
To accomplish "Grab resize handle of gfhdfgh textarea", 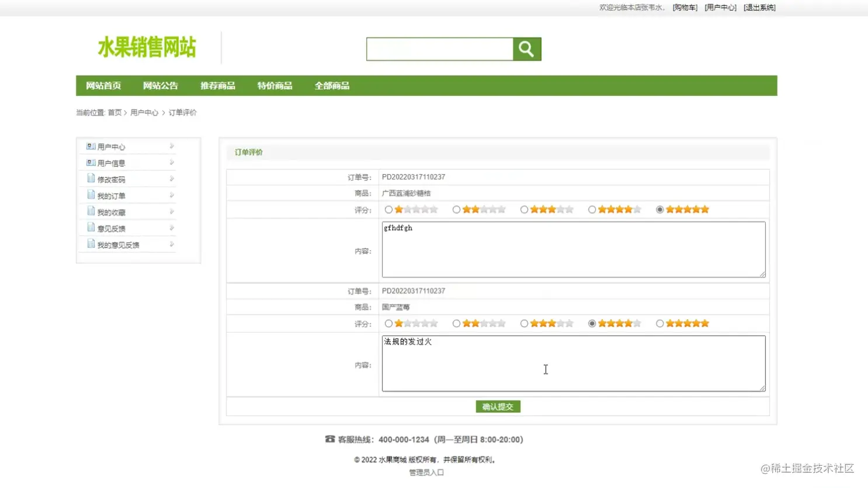I will click(x=762, y=274).
